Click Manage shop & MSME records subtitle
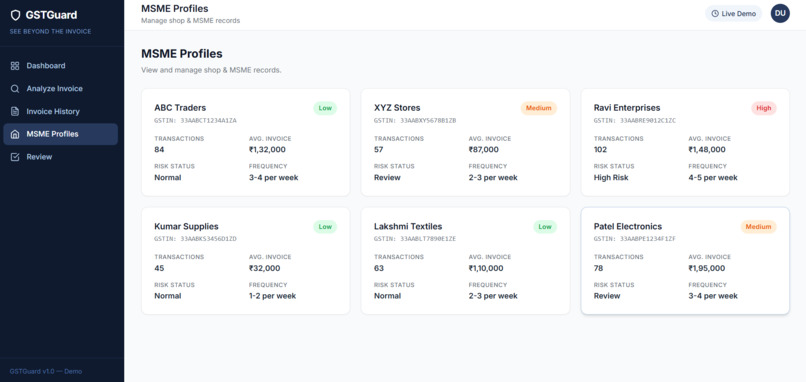The height and width of the screenshot is (382, 806). 191,21
